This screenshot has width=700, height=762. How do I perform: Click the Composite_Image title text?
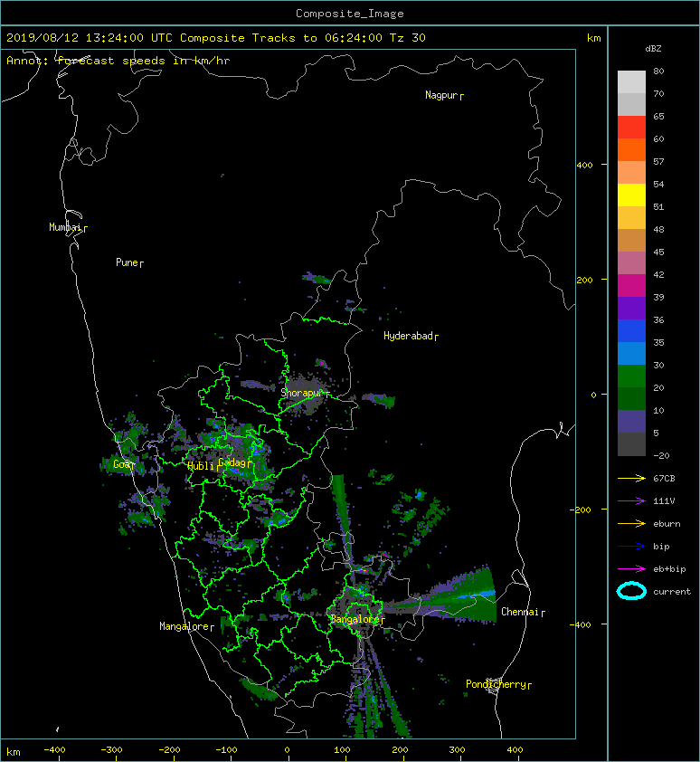(x=350, y=14)
